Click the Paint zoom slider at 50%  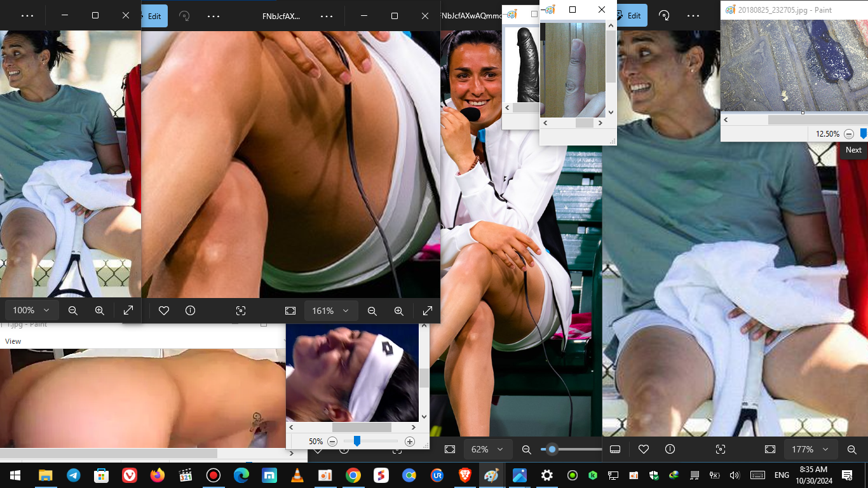(357, 442)
